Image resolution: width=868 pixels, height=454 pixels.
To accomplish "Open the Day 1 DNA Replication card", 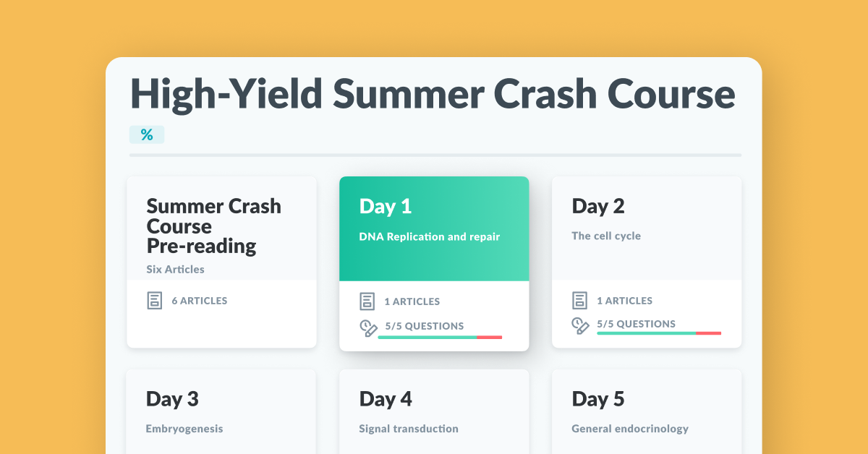I will 434,264.
